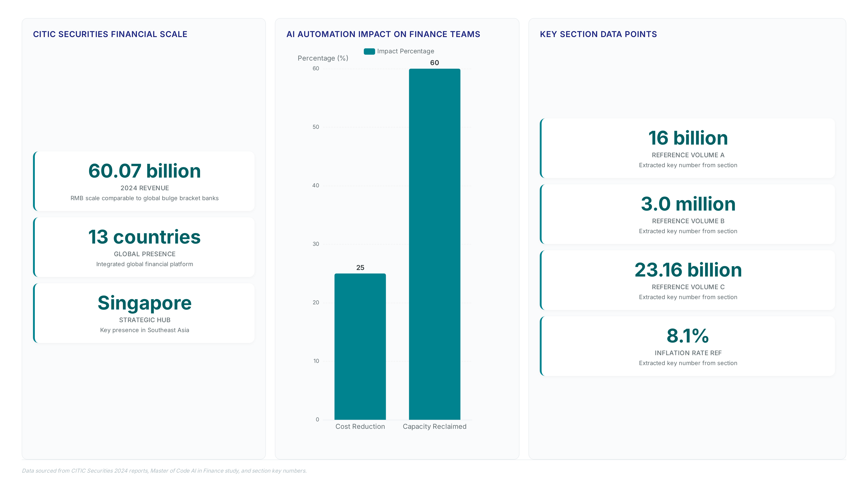Open the 23.16 billion Reference Volume C card
This screenshot has height=488, width=868.
(687, 280)
